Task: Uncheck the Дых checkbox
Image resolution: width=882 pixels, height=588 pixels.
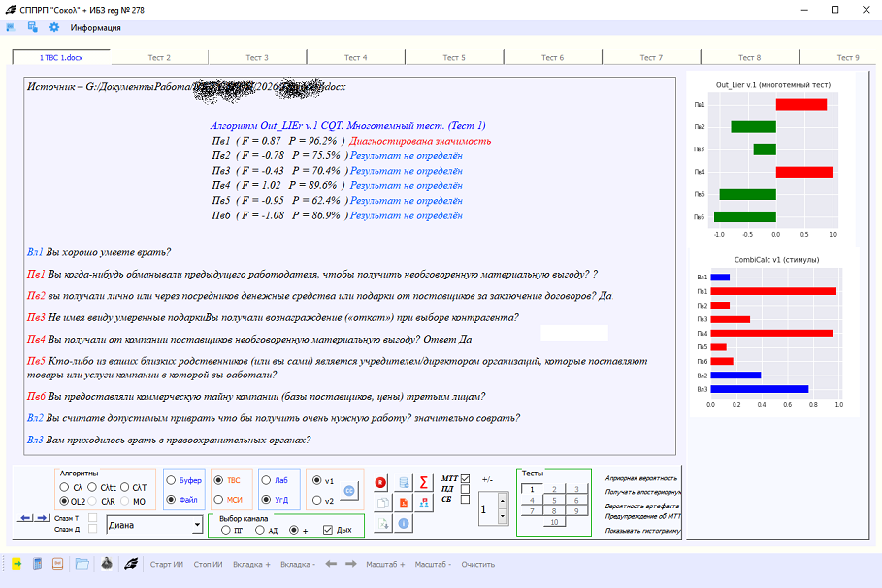Action: pyautogui.click(x=328, y=530)
